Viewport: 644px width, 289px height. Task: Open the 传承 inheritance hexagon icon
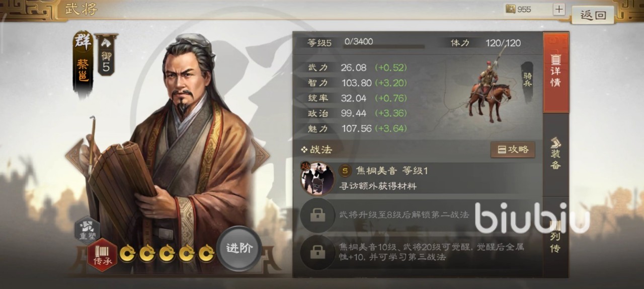pyautogui.click(x=103, y=255)
